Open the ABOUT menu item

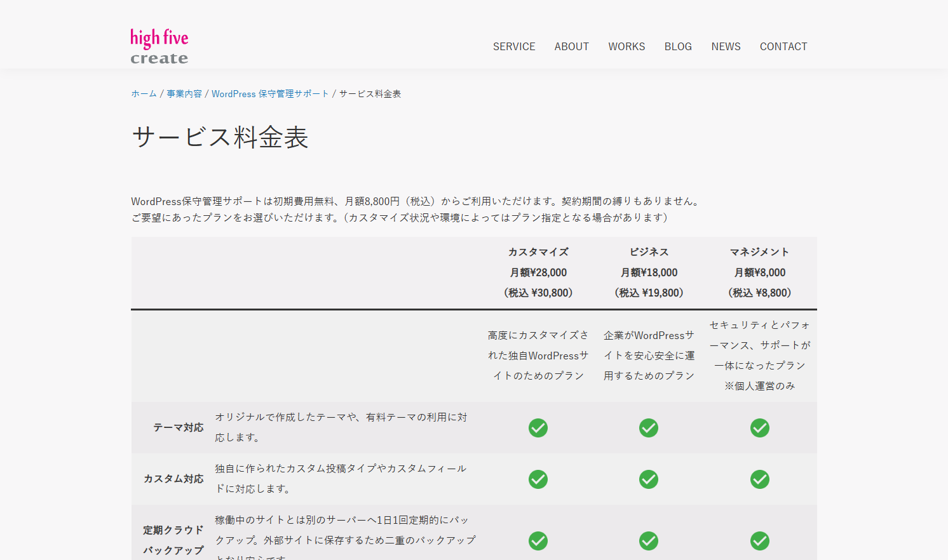pos(571,46)
